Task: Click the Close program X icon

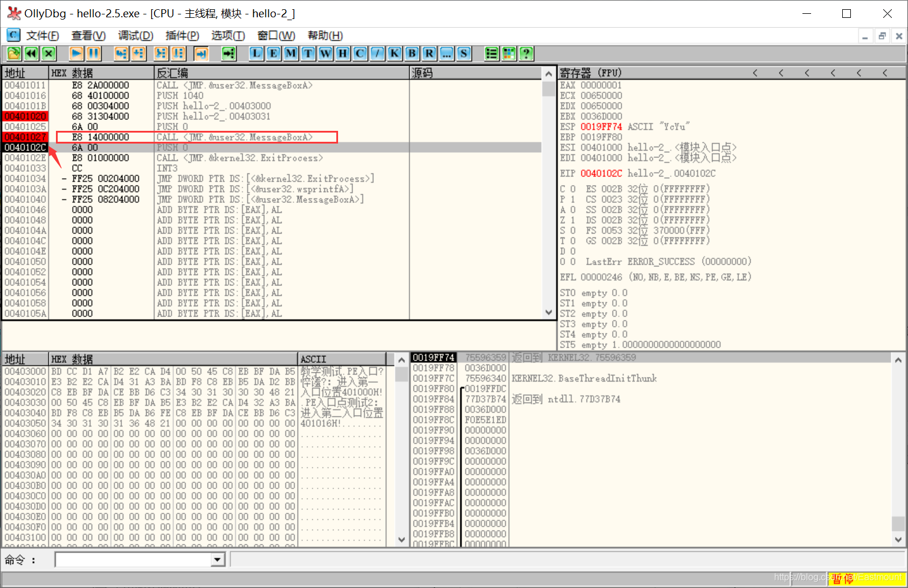Action: (48, 54)
